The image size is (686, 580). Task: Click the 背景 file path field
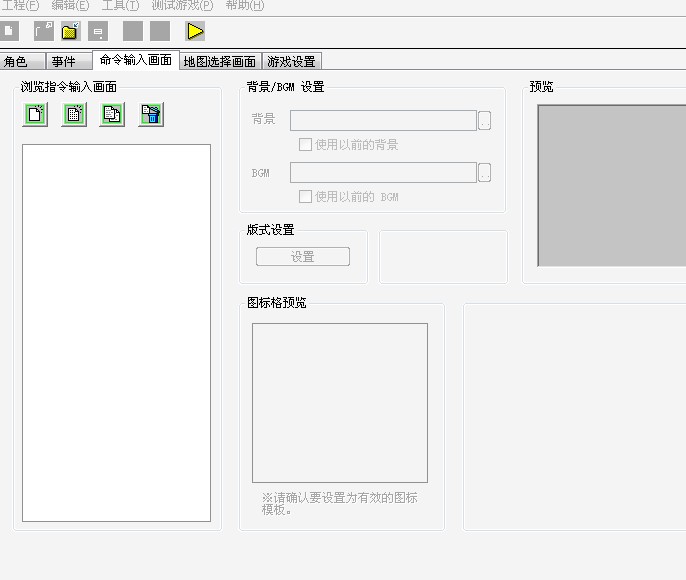[x=383, y=121]
